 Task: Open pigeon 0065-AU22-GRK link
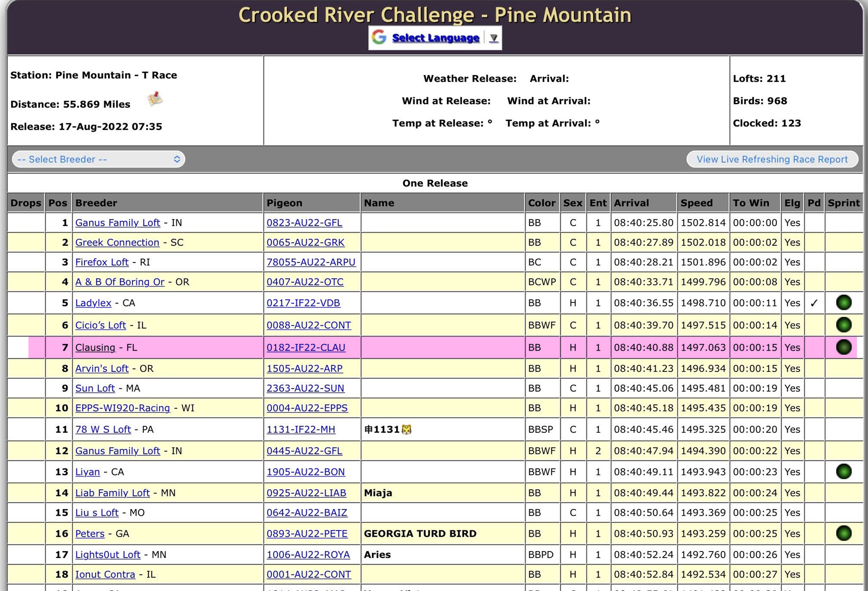click(305, 243)
